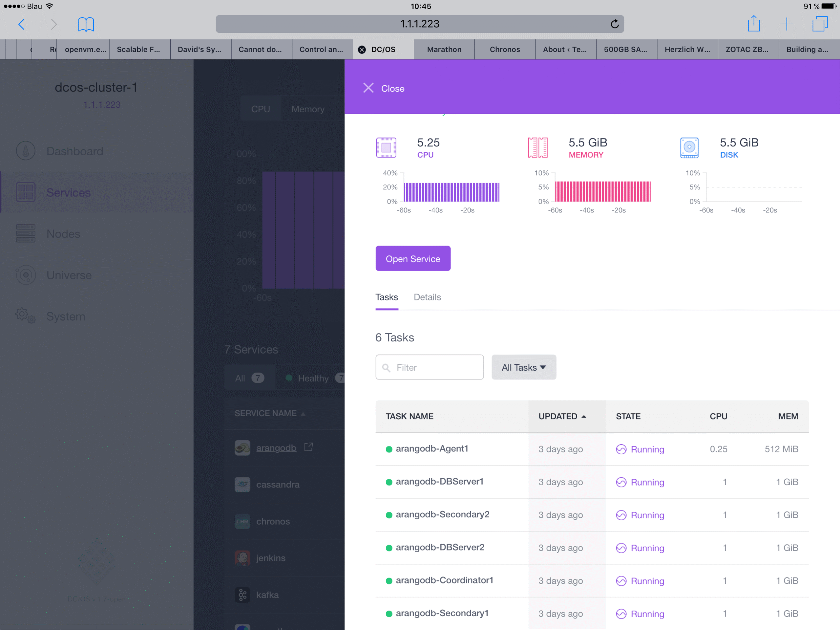Click the Dashboard sidebar icon
This screenshot has height=630, width=840.
[x=26, y=151]
